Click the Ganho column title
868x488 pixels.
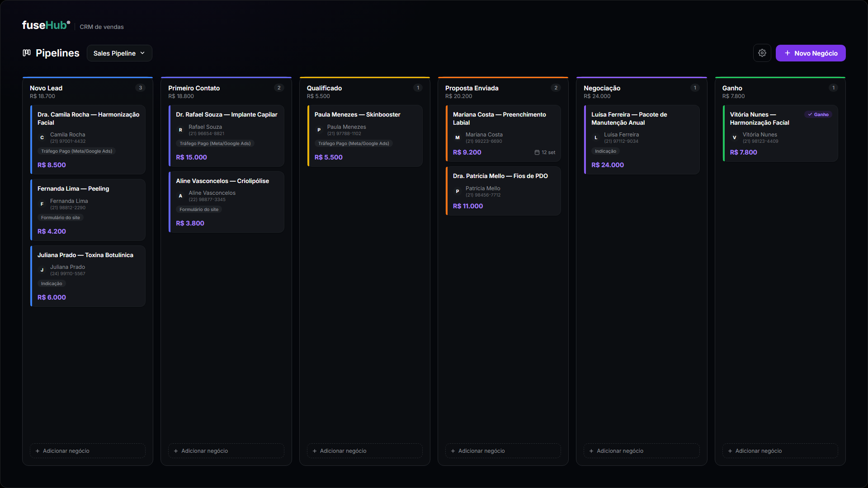click(732, 88)
